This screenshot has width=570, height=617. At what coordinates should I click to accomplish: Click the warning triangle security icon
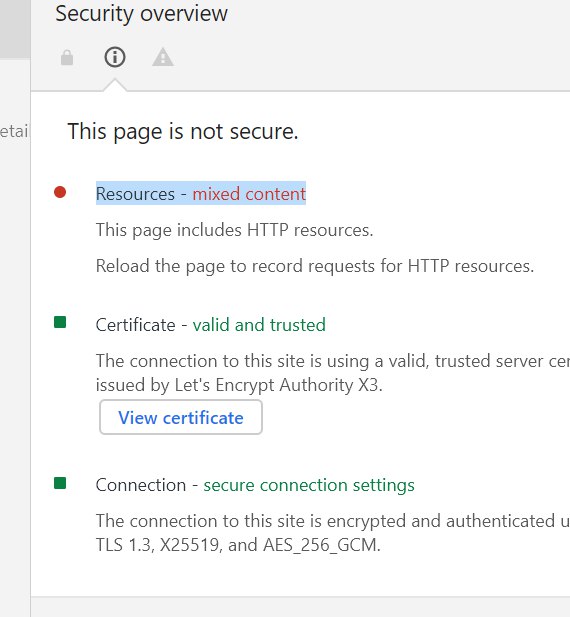(163, 57)
